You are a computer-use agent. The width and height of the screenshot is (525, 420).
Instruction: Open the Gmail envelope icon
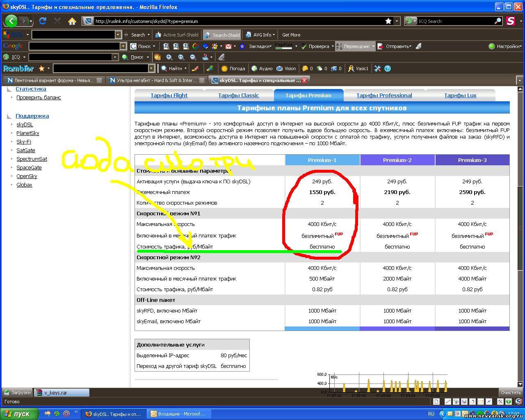[x=228, y=46]
